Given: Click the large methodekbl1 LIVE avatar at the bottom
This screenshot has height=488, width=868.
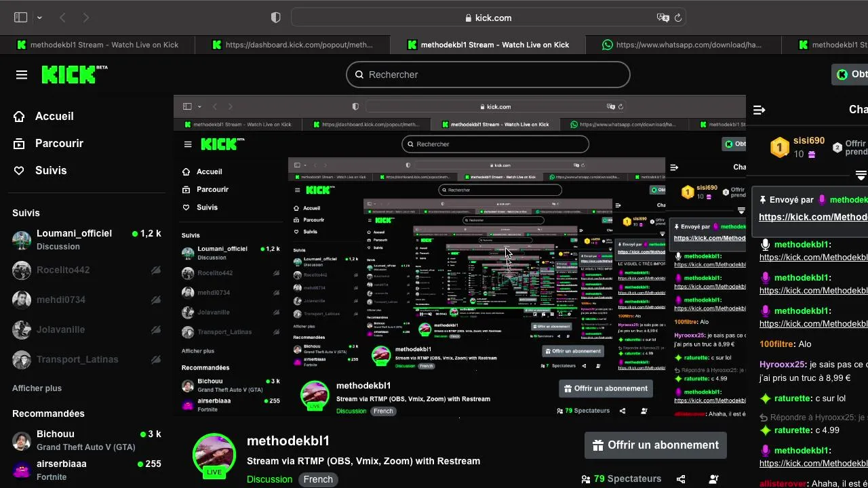Looking at the screenshot, I should click(214, 455).
